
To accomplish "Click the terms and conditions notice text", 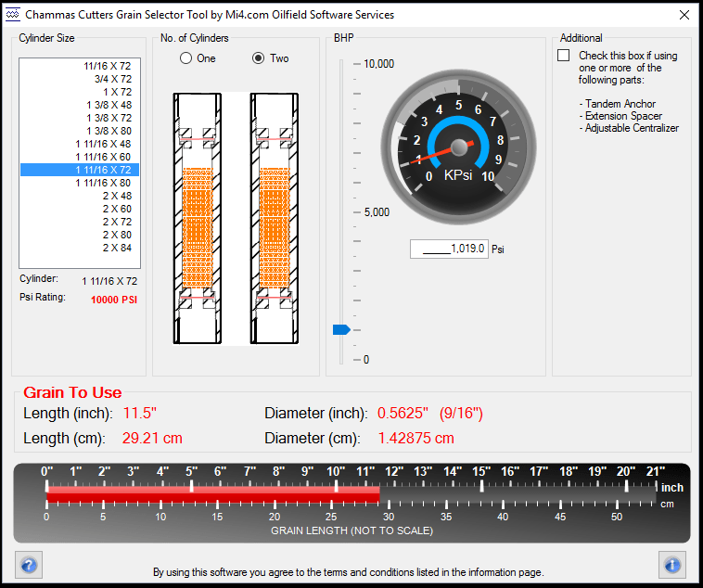I will pos(349,572).
